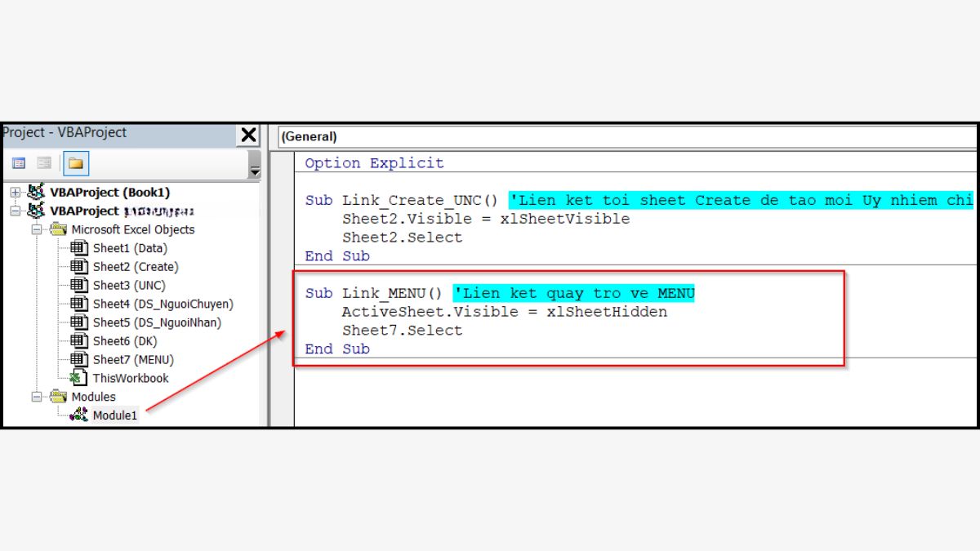Collapse the Microsoft Excel Objects folder

coord(36,229)
